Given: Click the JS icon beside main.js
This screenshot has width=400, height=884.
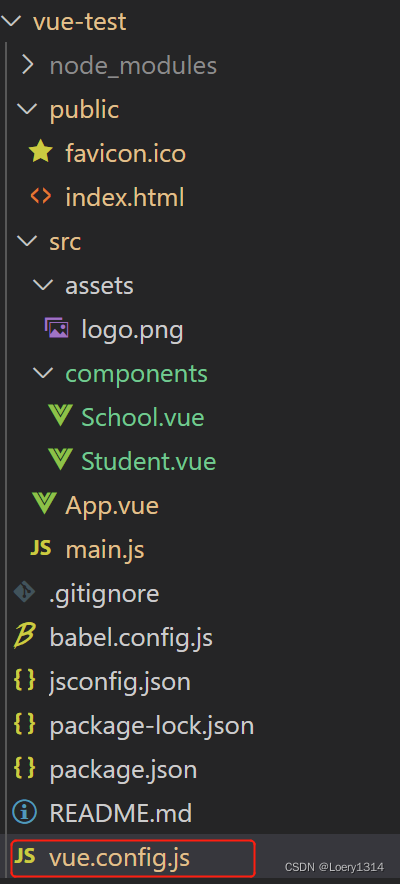Looking at the screenshot, I should click(41, 548).
